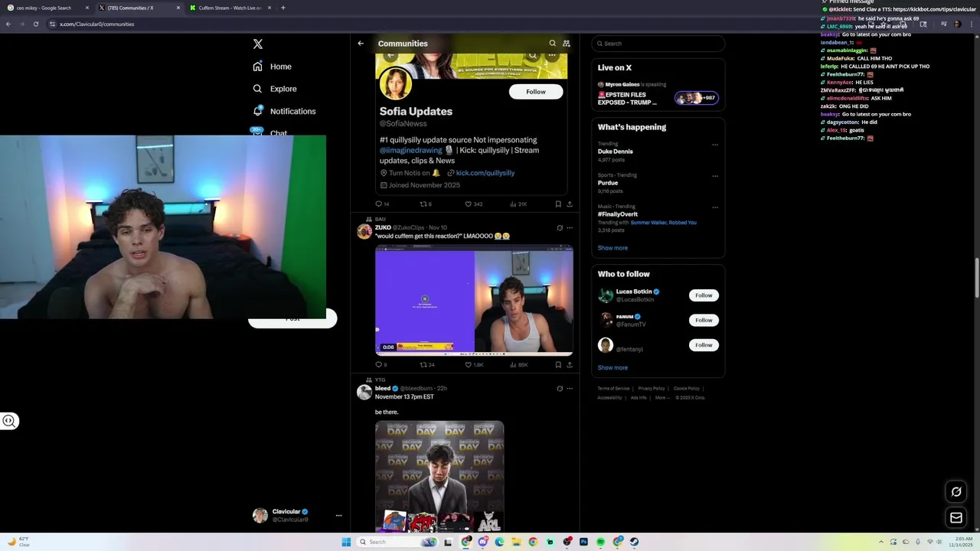Play the ZUKO video clip

tap(474, 300)
